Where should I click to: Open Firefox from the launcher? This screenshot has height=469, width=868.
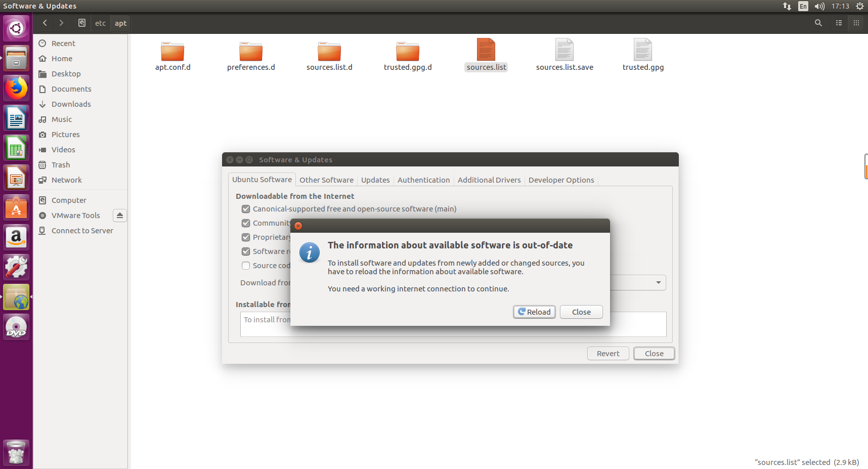pos(16,88)
